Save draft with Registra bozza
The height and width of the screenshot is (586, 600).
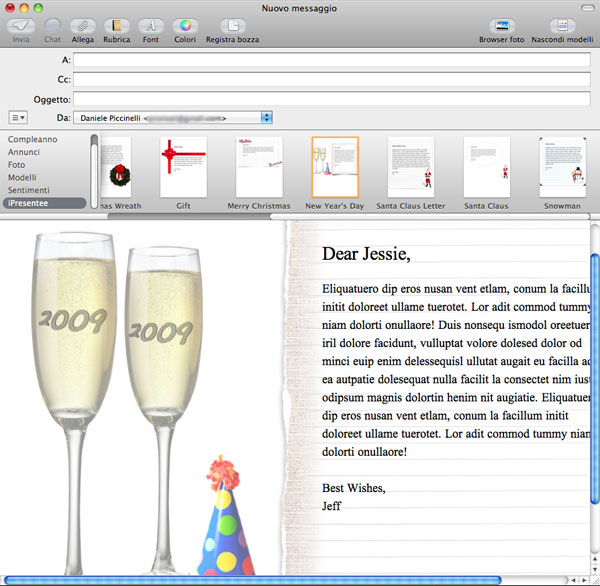pos(233,26)
